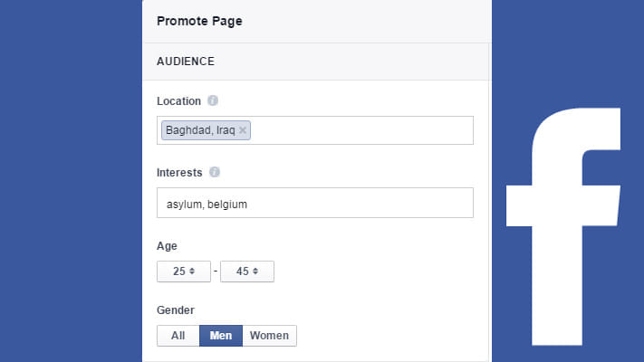Click the up-down arrows beside age 45

point(255,271)
